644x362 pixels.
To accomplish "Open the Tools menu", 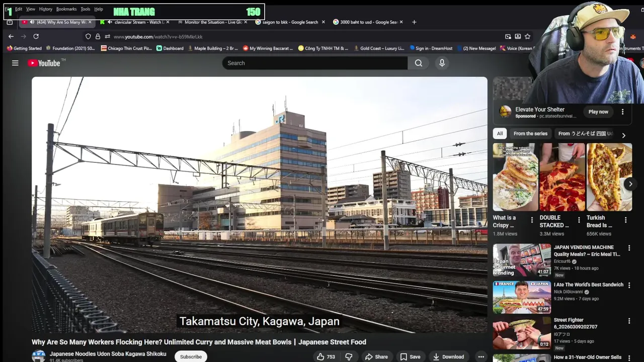I will pos(86,9).
